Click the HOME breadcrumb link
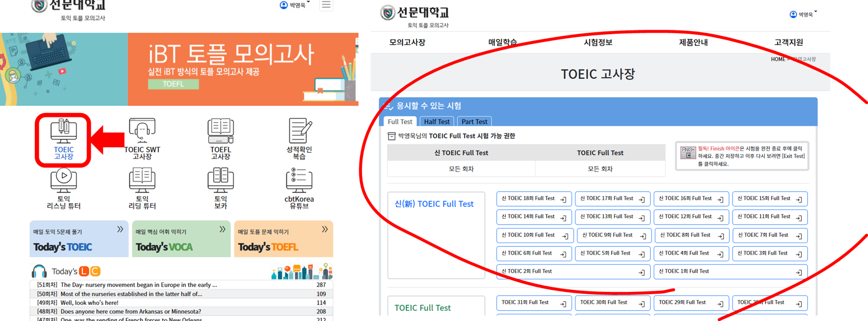Screen dimensions: 868x321 778,59
